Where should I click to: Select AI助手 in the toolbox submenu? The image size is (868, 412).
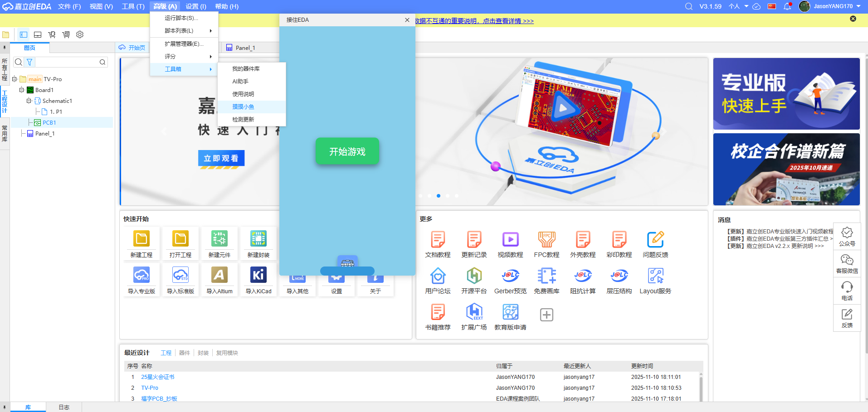(252, 82)
